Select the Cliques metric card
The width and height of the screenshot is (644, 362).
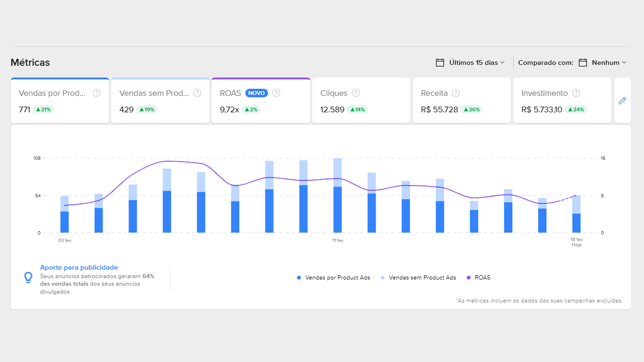click(x=361, y=101)
